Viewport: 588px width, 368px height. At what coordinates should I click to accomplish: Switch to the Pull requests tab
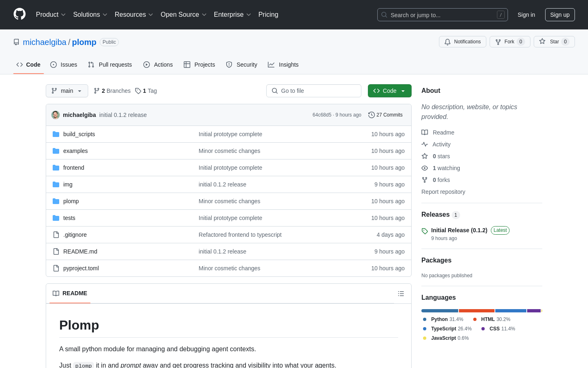coord(110,65)
